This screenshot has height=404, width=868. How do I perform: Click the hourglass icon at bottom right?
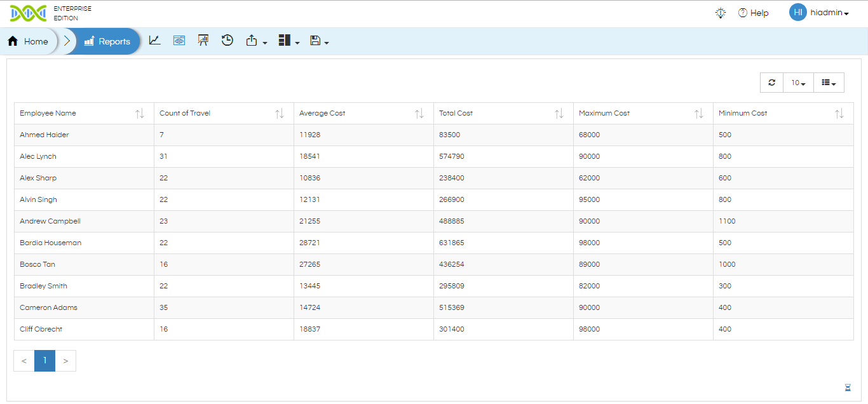(848, 387)
